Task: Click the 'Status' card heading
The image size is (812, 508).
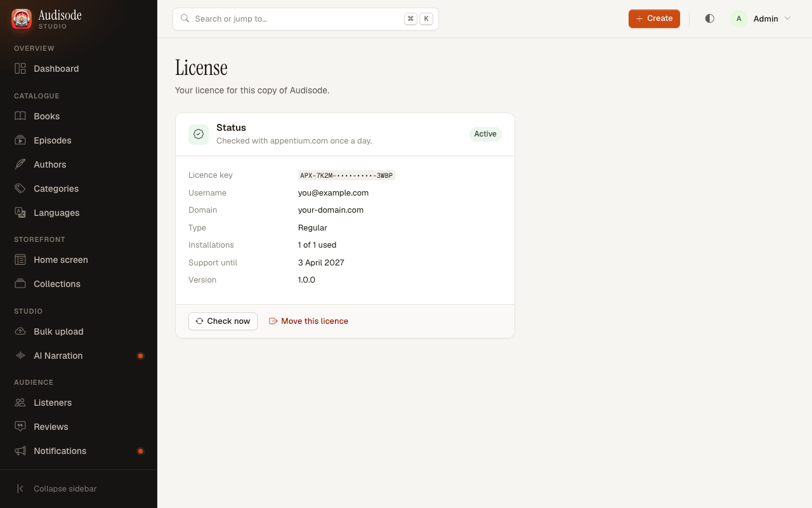Action: click(x=231, y=128)
